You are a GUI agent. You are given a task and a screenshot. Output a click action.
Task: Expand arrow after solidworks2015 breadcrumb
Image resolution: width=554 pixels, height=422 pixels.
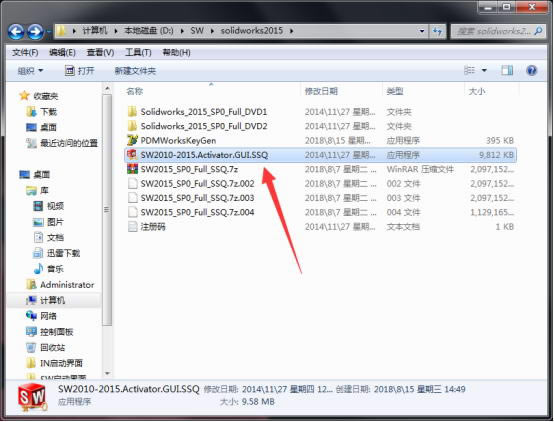click(291, 31)
